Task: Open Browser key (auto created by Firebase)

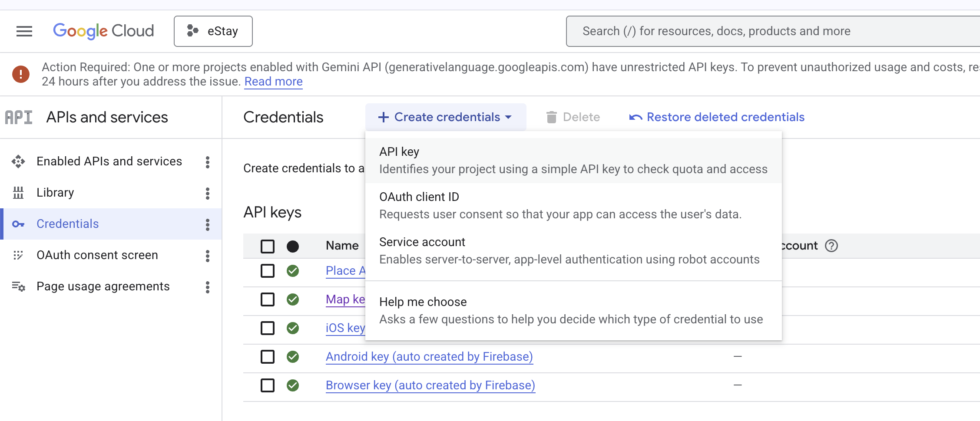Action: 430,385
